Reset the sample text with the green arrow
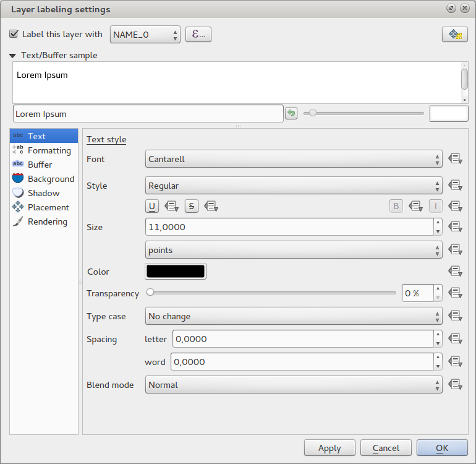The height and width of the screenshot is (464, 476). (291, 113)
